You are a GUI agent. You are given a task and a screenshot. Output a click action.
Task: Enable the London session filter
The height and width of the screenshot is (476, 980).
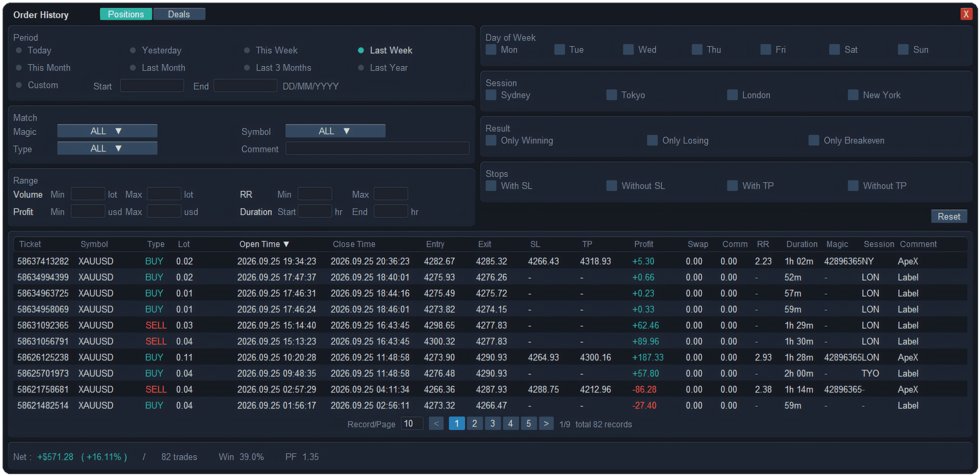coord(732,95)
